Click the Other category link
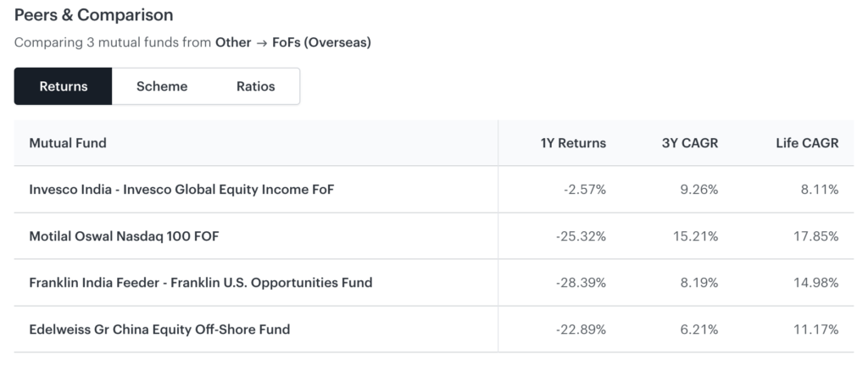The width and height of the screenshot is (868, 371). 233,42
